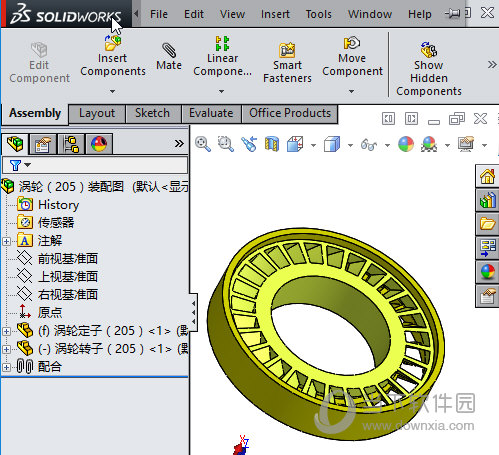Select the Mate paperclip tool
Viewport: 499px width, 455px height.
(169, 57)
